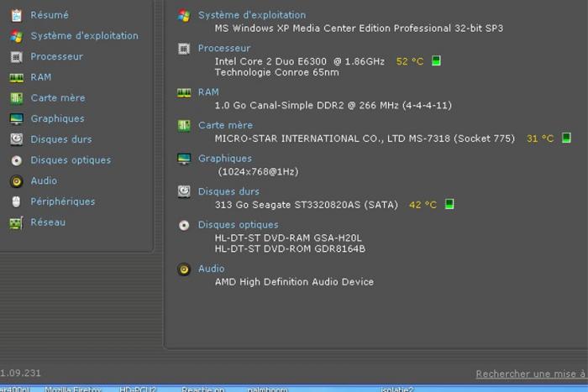Screen dimensions: 588x392
Task: Click HL-DT-ST DVD-RAM GSA-H20L entry
Action: [x=288, y=238]
